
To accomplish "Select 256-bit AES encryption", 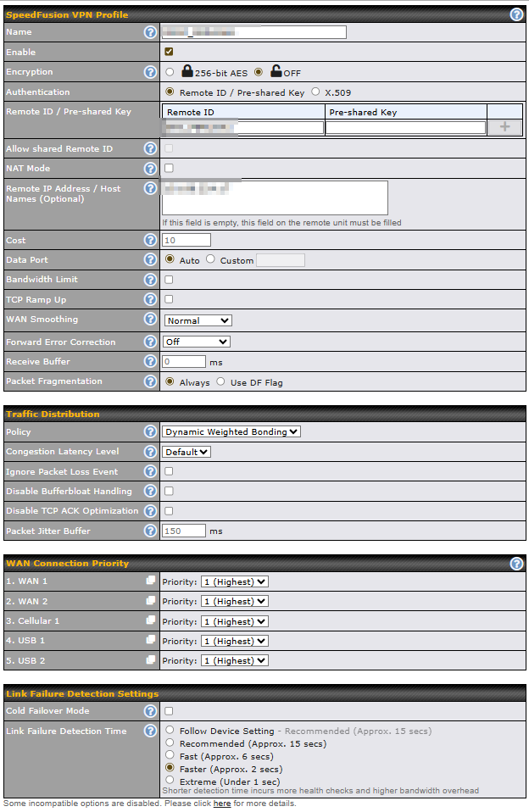I will point(170,72).
